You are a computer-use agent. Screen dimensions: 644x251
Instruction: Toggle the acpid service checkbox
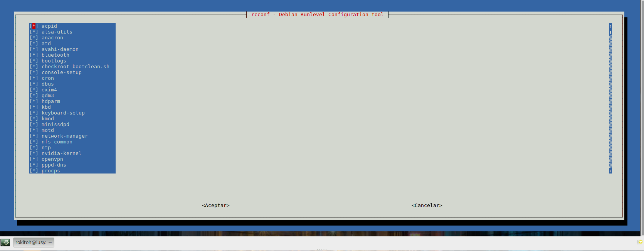pos(34,26)
